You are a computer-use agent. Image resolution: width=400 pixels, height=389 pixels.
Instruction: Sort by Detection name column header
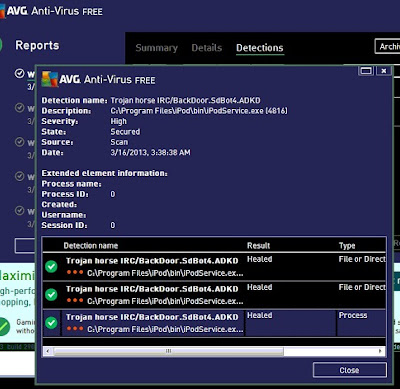(x=91, y=246)
